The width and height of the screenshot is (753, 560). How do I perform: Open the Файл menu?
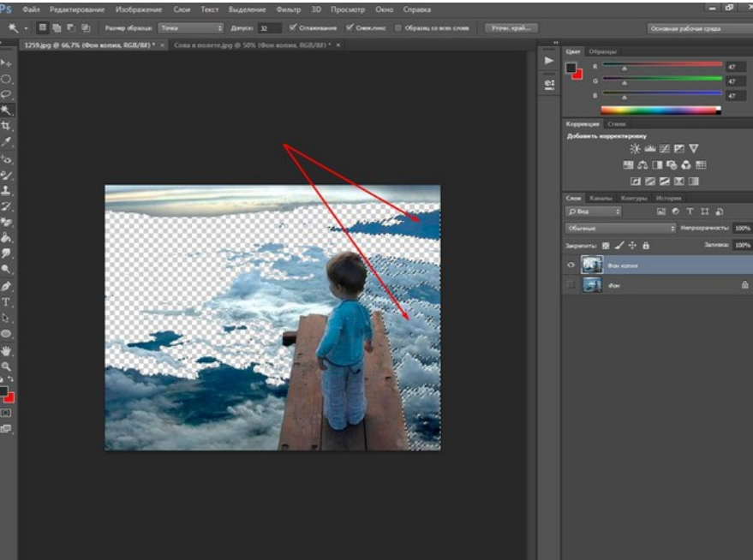pos(31,9)
